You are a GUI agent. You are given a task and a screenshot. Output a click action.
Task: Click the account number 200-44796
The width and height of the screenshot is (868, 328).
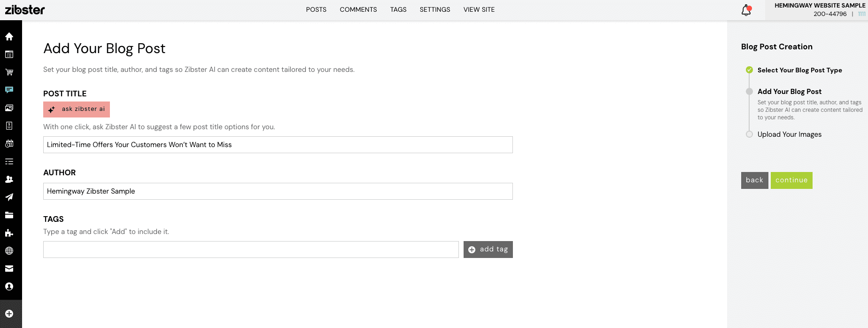tap(830, 14)
